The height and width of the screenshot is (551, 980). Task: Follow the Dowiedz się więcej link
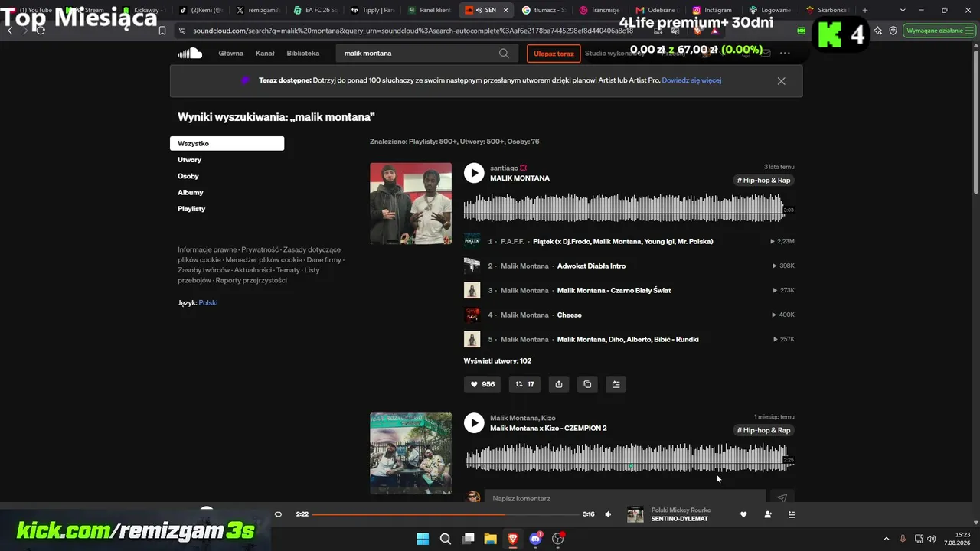click(x=691, y=80)
